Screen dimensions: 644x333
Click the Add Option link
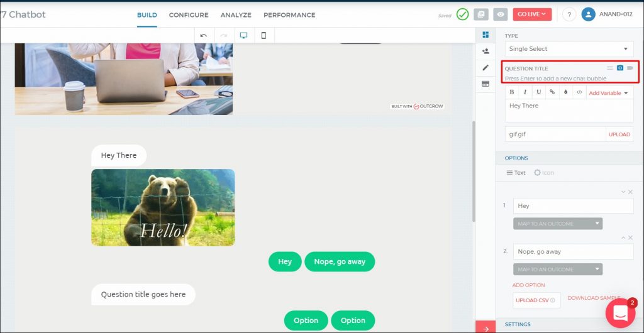coord(528,285)
